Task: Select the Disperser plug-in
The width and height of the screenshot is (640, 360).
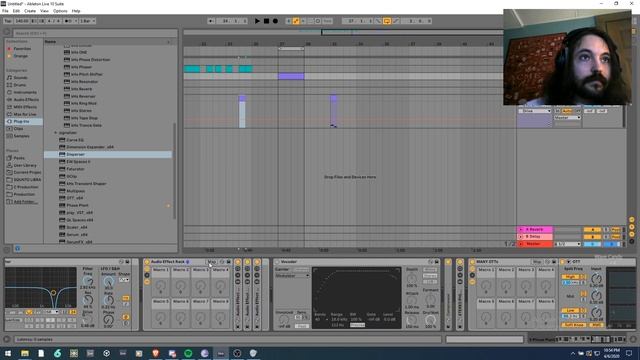Action: click(x=108, y=154)
